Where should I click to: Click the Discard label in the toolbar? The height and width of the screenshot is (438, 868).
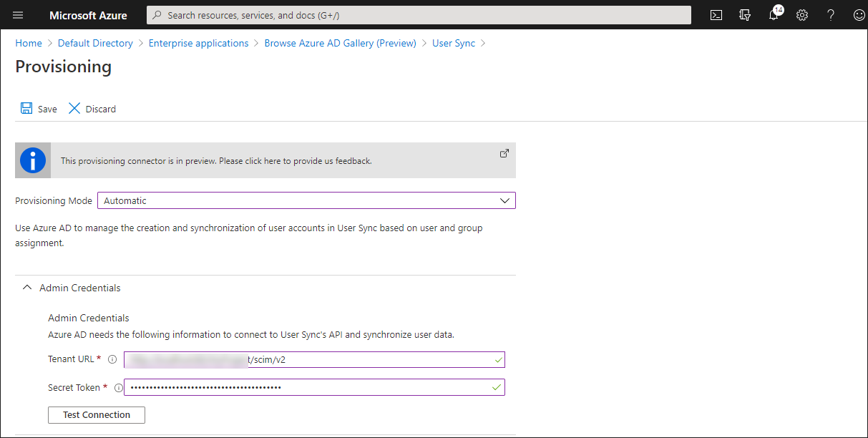[x=101, y=109]
